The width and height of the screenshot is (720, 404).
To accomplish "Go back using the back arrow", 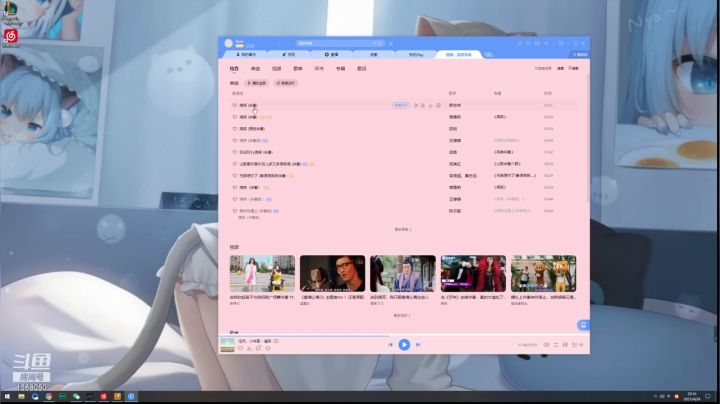I will click(x=279, y=43).
